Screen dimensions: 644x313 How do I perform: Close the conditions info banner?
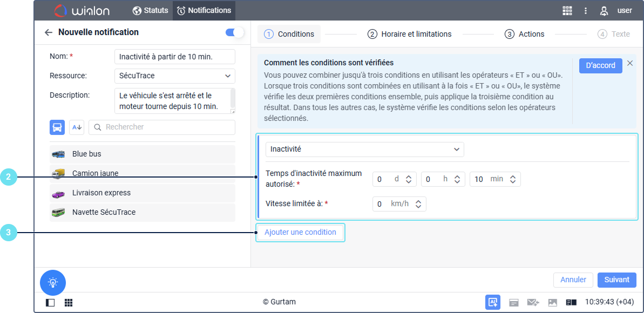pyautogui.click(x=629, y=63)
